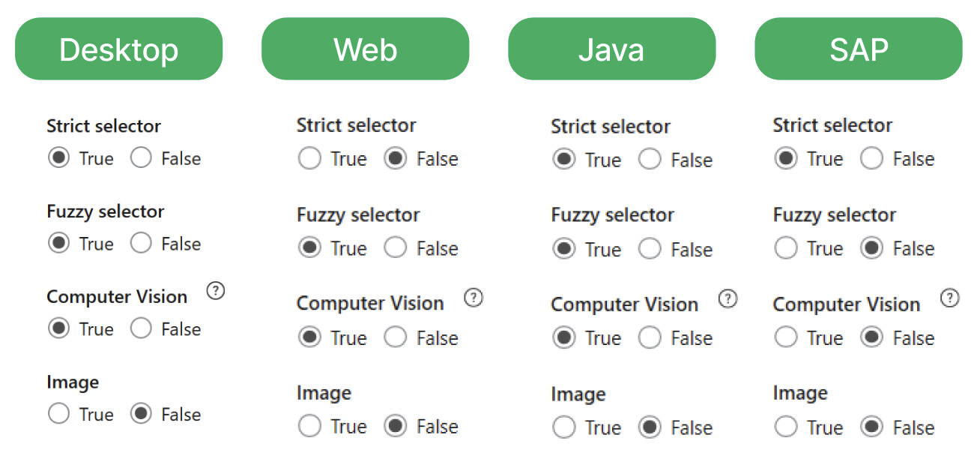Click Computer Vision help icon under Web

[x=473, y=298]
